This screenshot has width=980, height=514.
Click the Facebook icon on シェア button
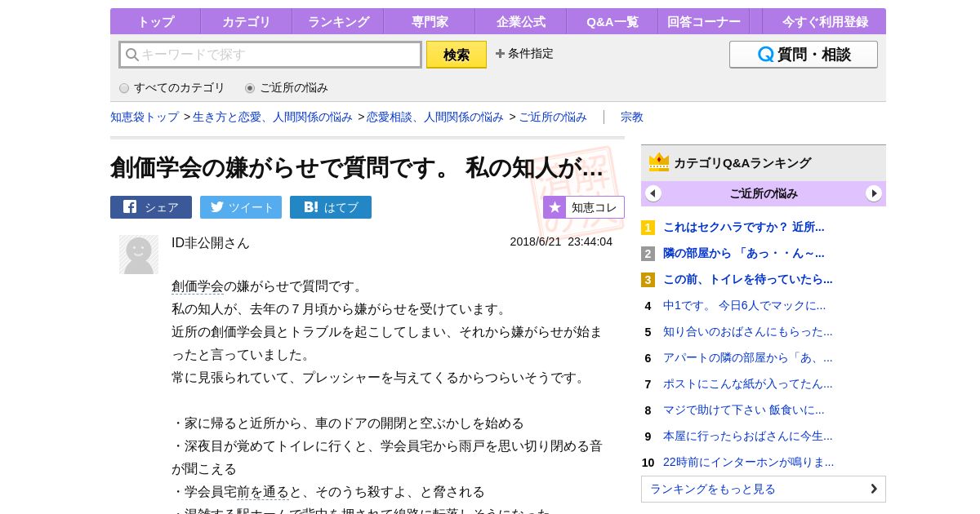point(130,207)
